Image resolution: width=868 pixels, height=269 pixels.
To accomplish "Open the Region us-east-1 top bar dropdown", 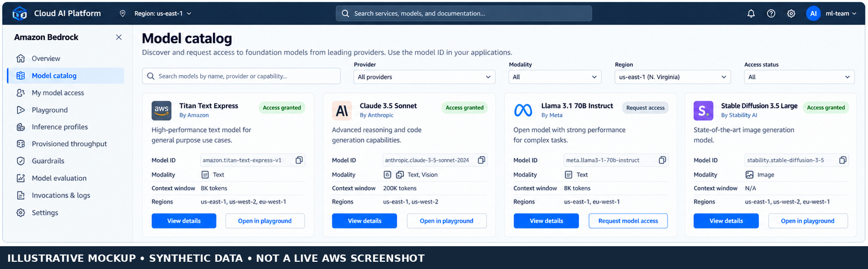I will point(162,13).
